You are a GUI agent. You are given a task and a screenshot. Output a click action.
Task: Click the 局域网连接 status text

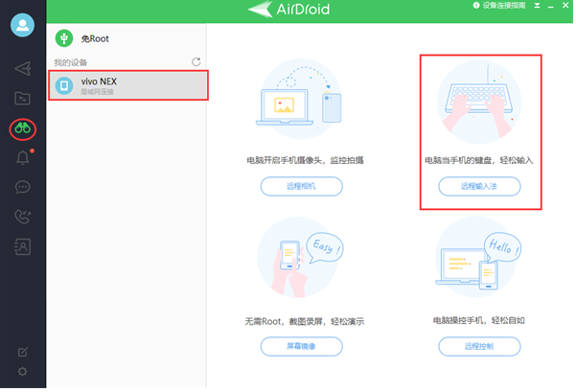pos(97,91)
